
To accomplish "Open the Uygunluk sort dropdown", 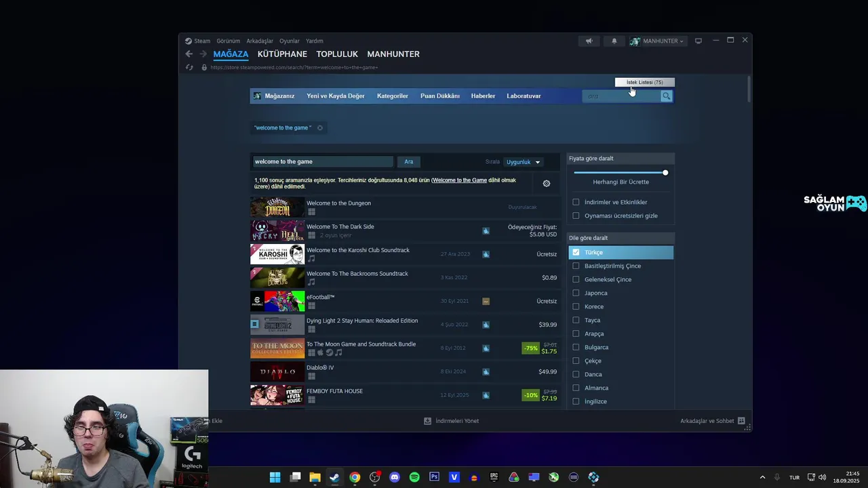I will [x=524, y=162].
